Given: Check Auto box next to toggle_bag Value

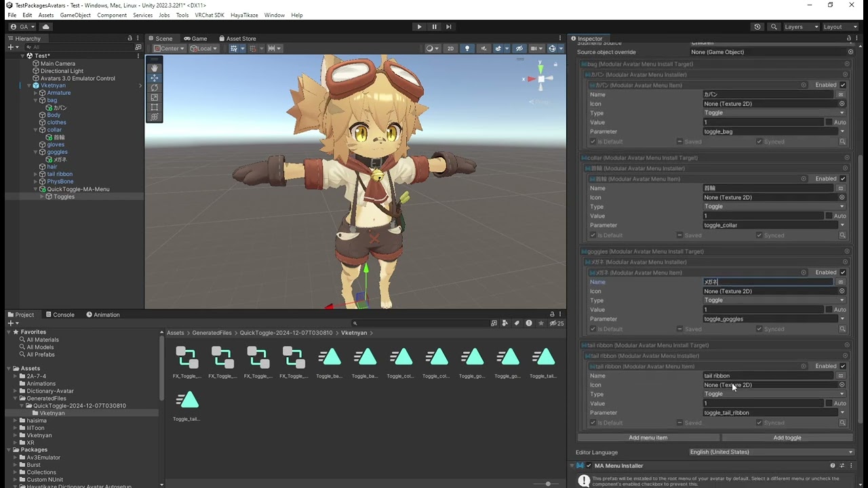Looking at the screenshot, I should [829, 122].
